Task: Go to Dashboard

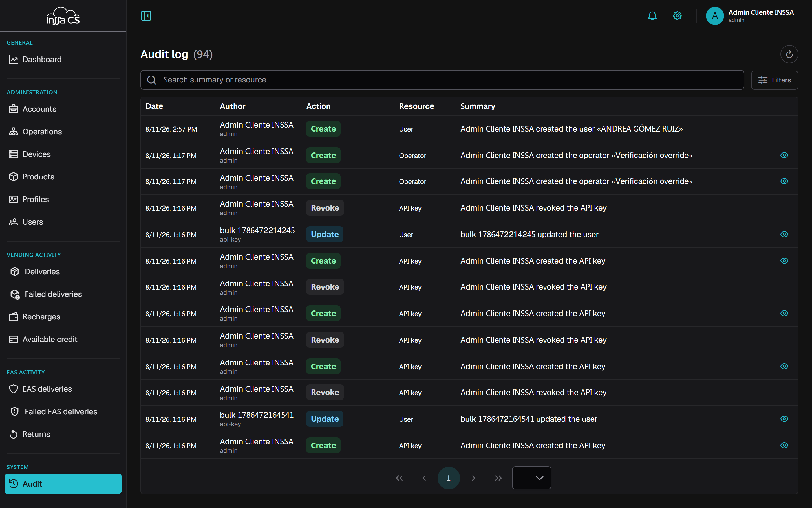Action: point(63,60)
